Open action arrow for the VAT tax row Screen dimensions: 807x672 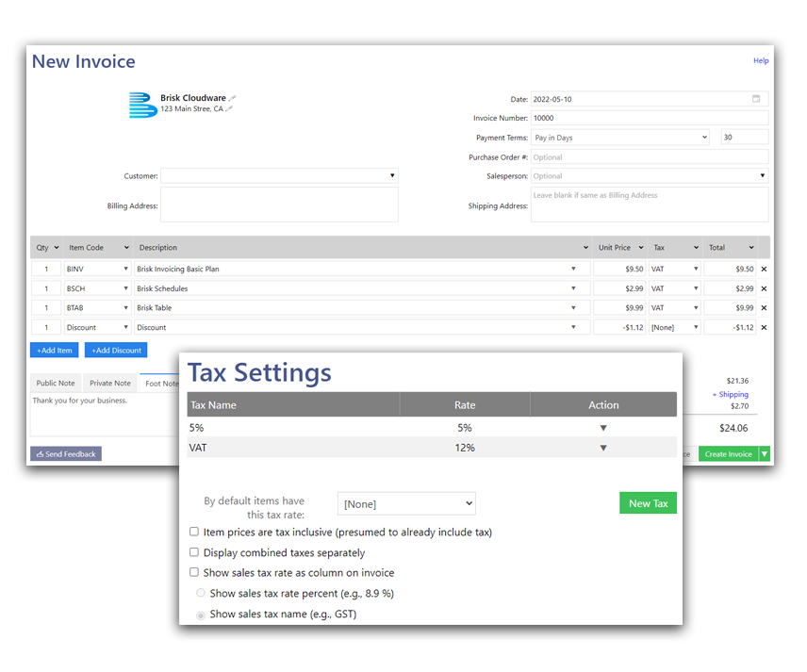coord(603,448)
